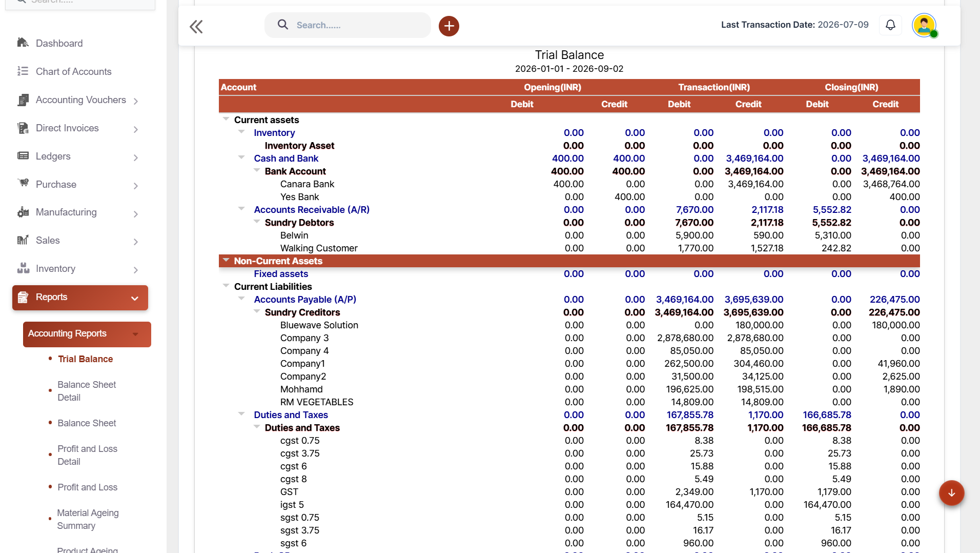This screenshot has height=553, width=980.
Task: Click the red plus add button
Action: tap(448, 26)
